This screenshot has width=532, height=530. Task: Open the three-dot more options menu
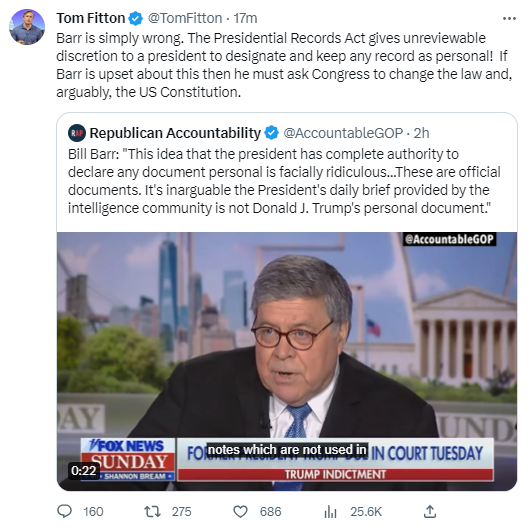tap(509, 19)
